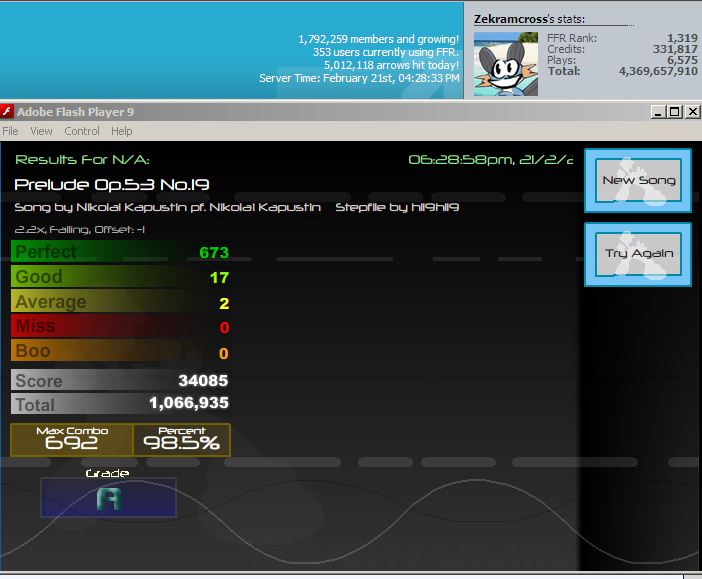Click the Max Combo box
This screenshot has height=579, width=702.
[72, 440]
